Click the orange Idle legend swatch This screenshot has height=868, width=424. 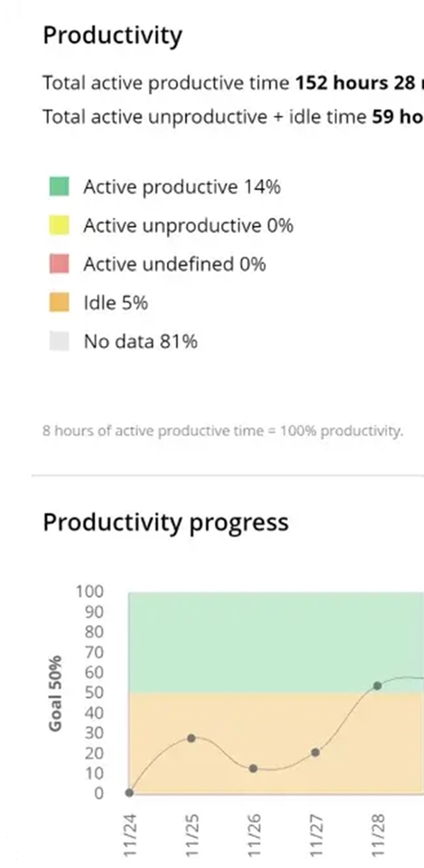[x=59, y=303]
